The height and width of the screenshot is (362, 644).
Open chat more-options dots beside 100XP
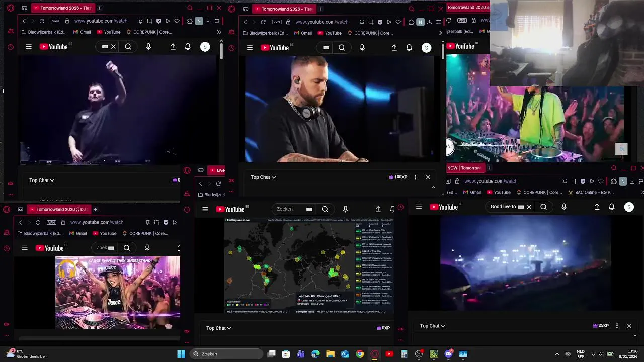click(x=415, y=177)
